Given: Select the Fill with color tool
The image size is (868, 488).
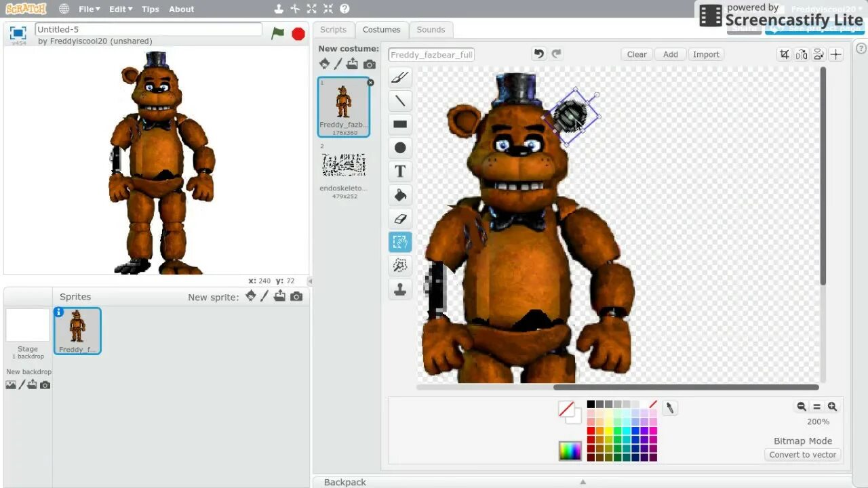Looking at the screenshot, I should point(400,195).
